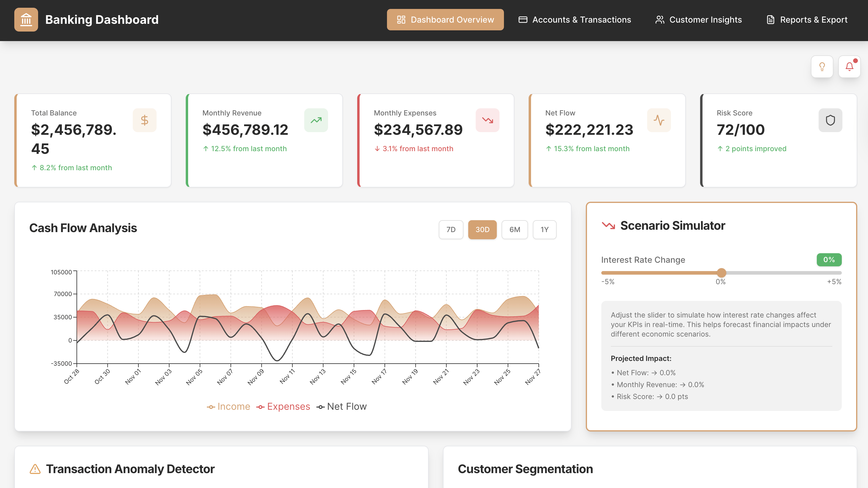Open the notification bell icon
The image size is (868, 488).
pos(849,66)
